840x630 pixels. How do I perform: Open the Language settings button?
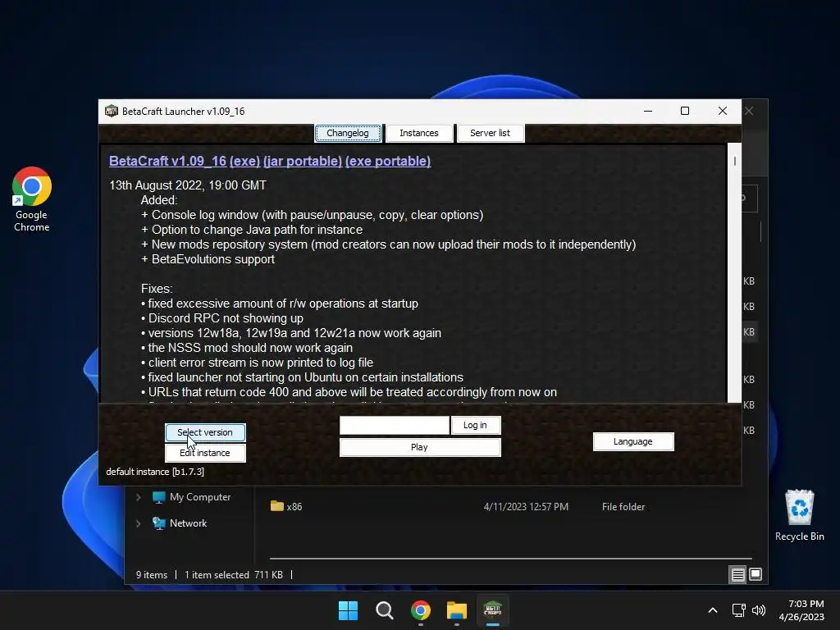633,441
